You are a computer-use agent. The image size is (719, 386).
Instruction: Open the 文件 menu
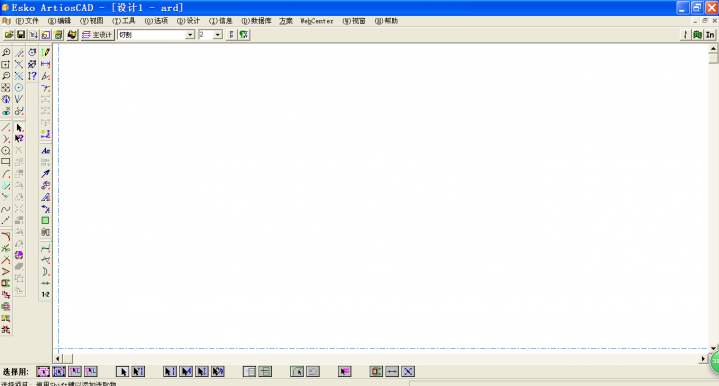(x=28, y=21)
